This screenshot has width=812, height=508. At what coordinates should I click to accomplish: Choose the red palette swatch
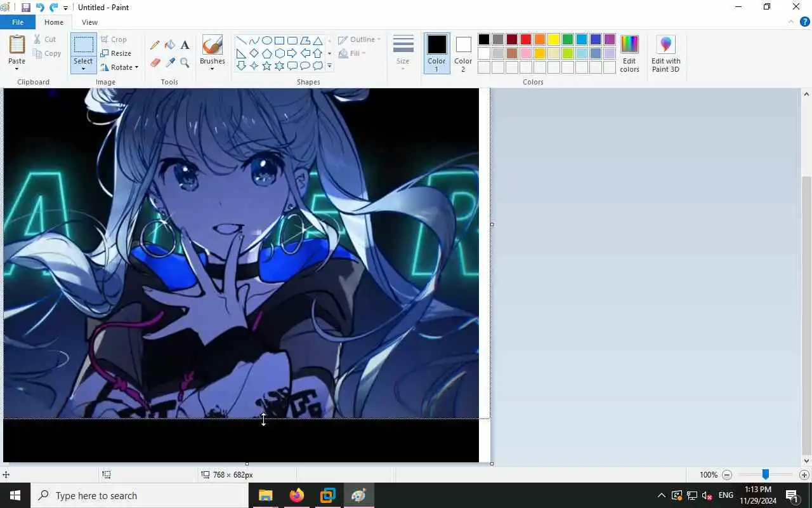point(526,39)
